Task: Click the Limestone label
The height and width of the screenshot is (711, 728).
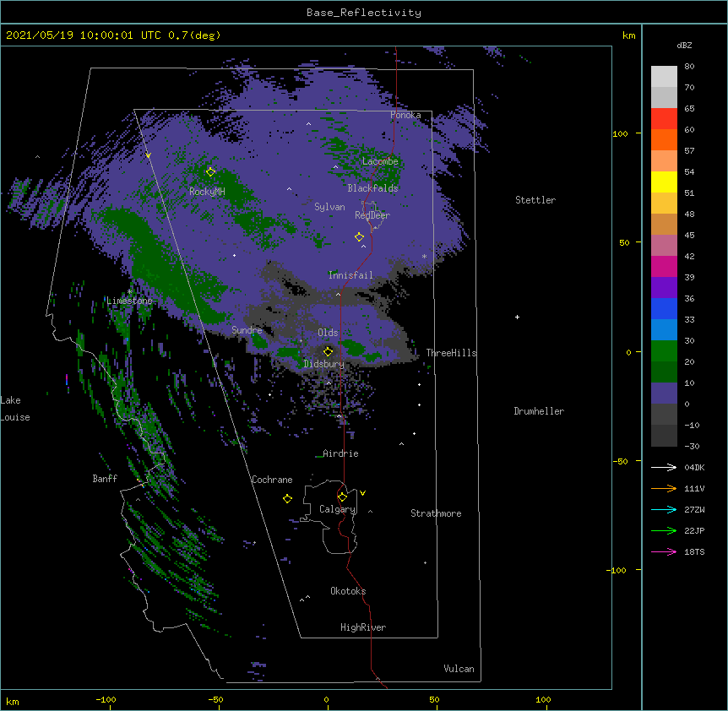Action: (129, 301)
